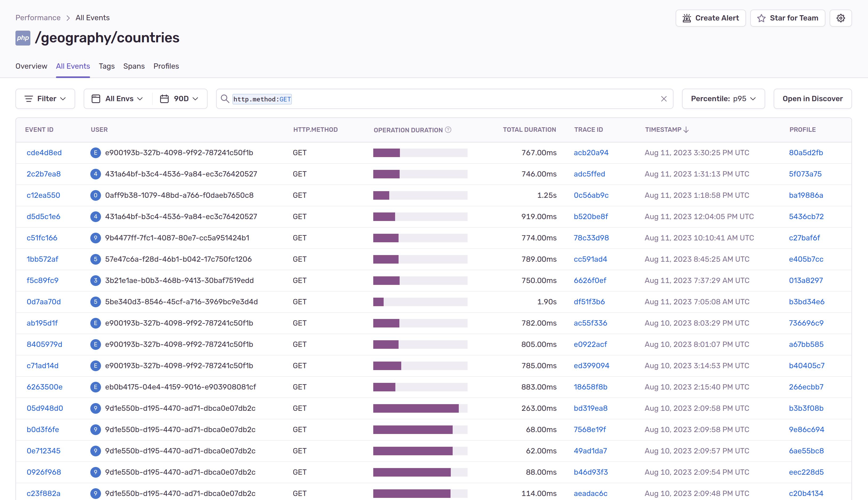Sort by Timestamp column arrow
The height and width of the screenshot is (500, 868).
pos(686,130)
